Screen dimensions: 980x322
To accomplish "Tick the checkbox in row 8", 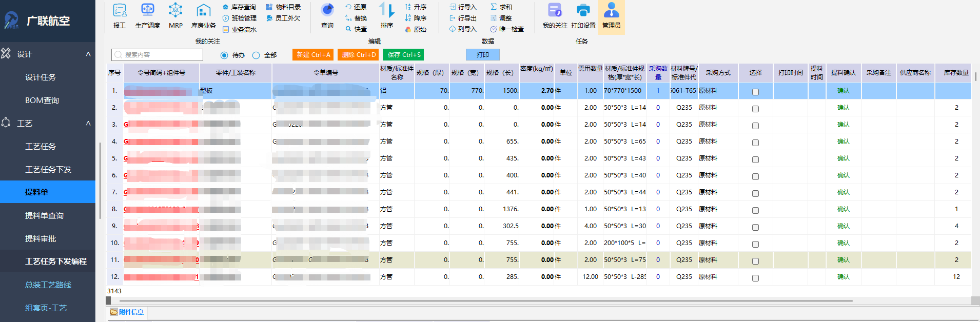I will point(755,211).
